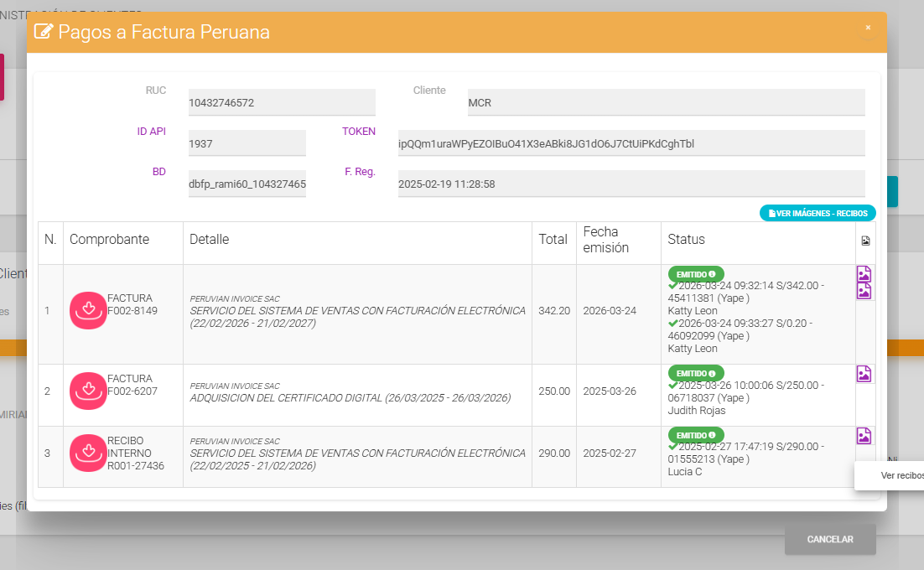This screenshot has height=570, width=924.
Task: Focus the Cliente field showing MCR
Action: 666,102
